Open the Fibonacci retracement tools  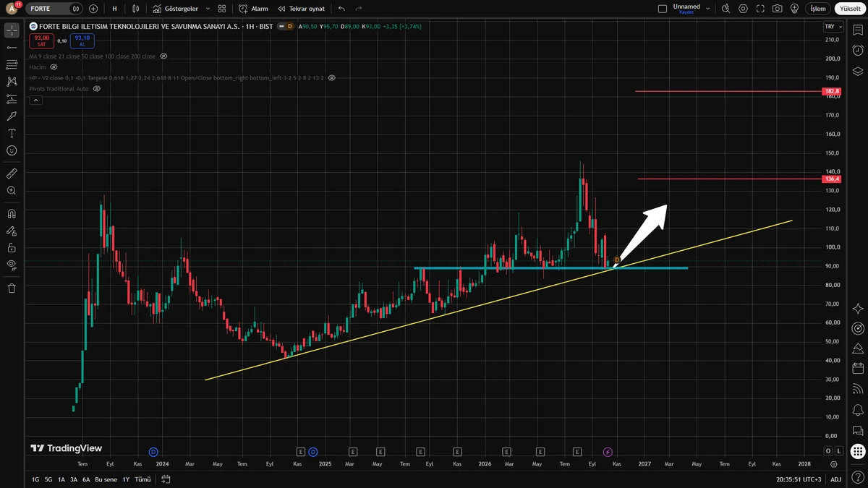coord(12,64)
